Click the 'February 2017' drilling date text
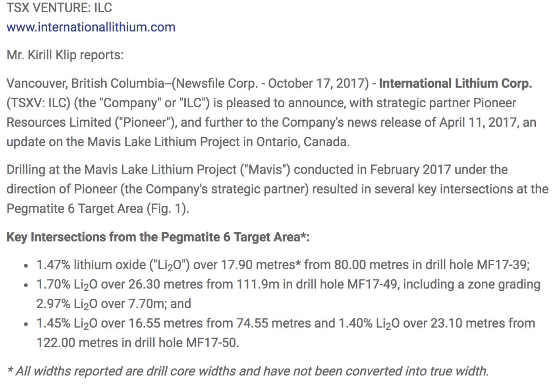The height and width of the screenshot is (392, 556). tap(411, 170)
